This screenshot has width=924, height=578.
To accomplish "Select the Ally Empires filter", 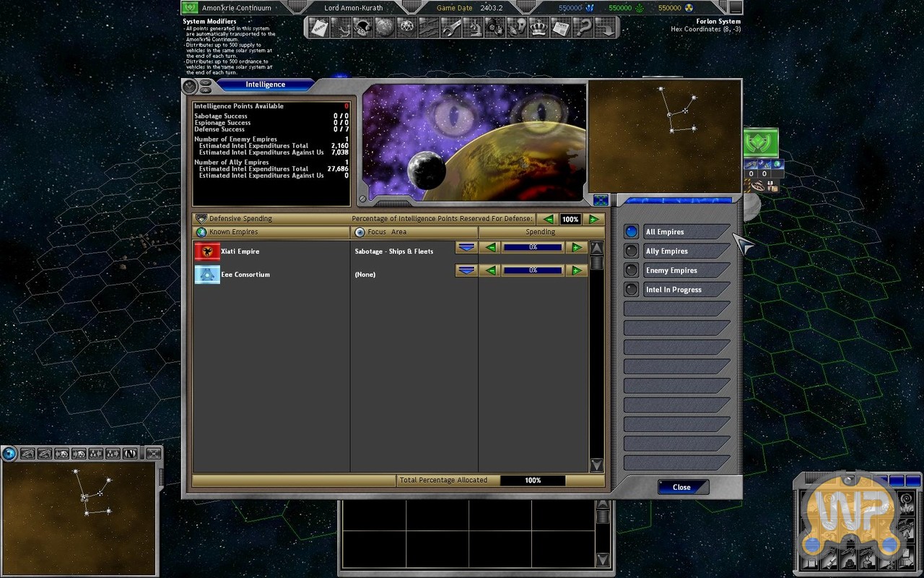I will pos(632,251).
